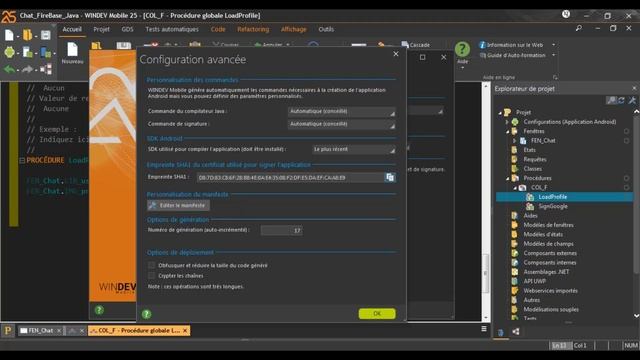Click the Empreinte SHA1 text field
Screen dimensions: 640x360
290,178
